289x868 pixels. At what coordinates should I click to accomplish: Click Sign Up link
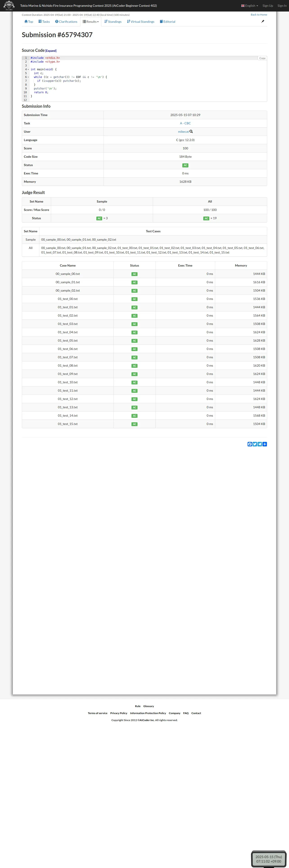pos(268,5)
